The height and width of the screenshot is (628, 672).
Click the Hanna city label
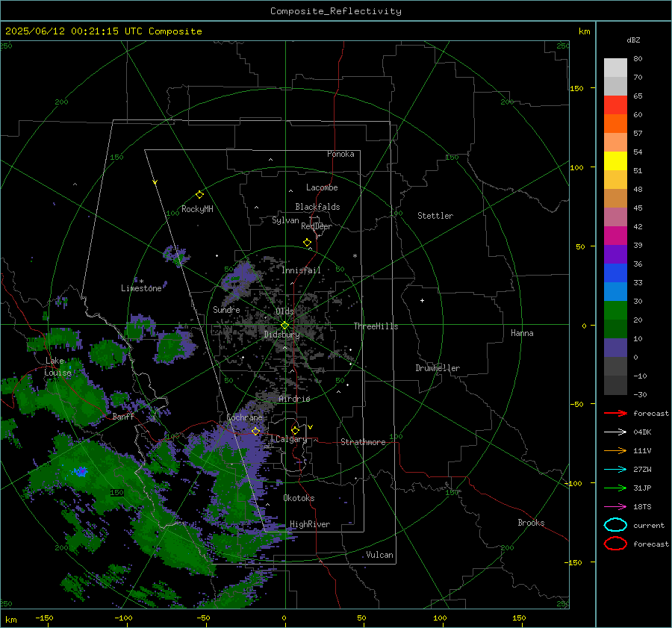[x=522, y=333]
